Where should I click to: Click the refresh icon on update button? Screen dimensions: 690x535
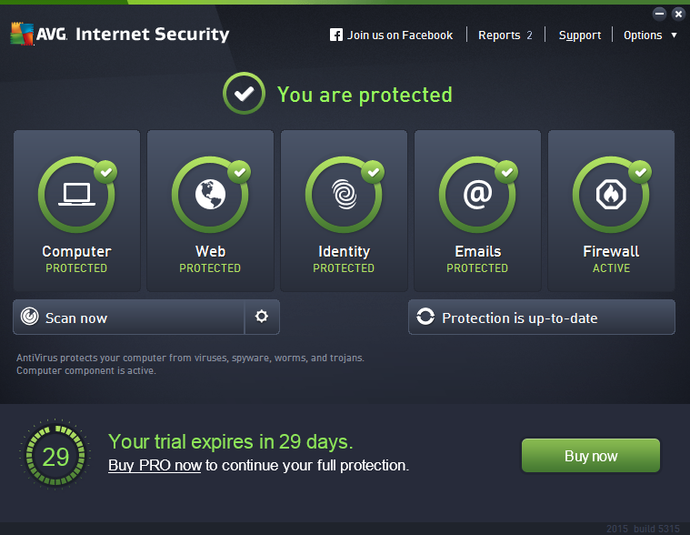(426, 318)
